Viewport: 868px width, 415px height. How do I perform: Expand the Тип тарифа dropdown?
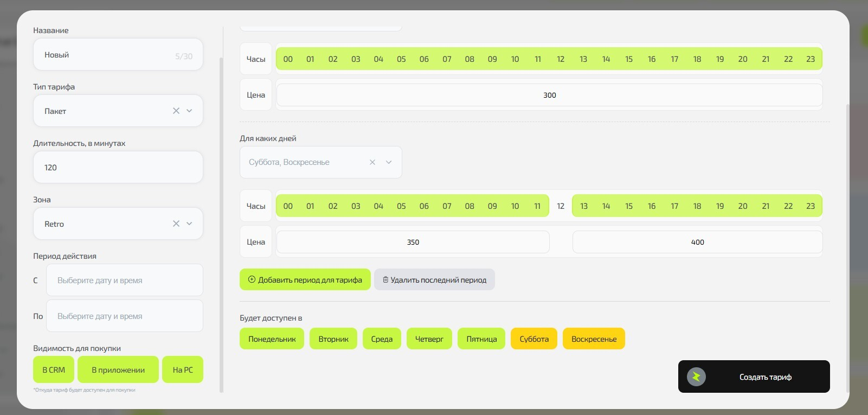[x=189, y=111]
